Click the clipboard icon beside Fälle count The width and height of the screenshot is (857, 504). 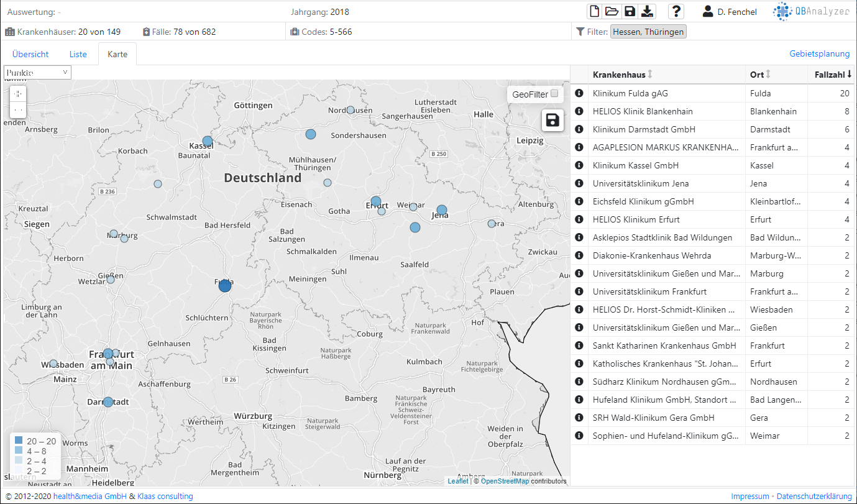coord(146,32)
